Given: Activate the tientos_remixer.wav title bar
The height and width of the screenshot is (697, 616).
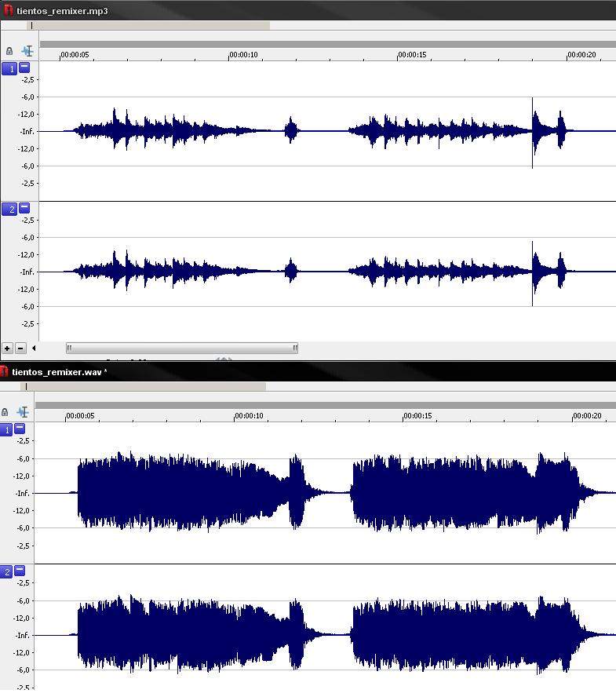Looking at the screenshot, I should tap(314, 371).
